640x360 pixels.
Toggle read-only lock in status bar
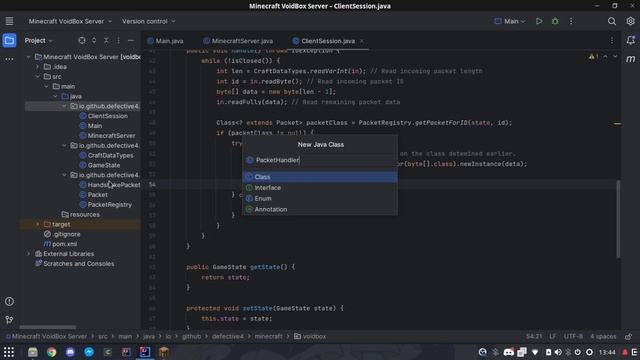pos(629,336)
